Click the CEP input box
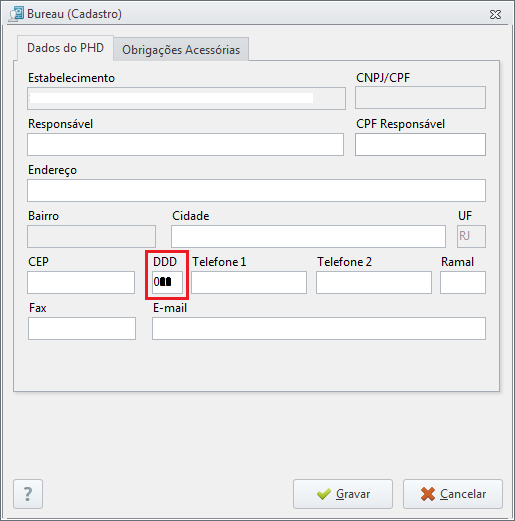This screenshot has width=515, height=521. pyautogui.click(x=81, y=283)
